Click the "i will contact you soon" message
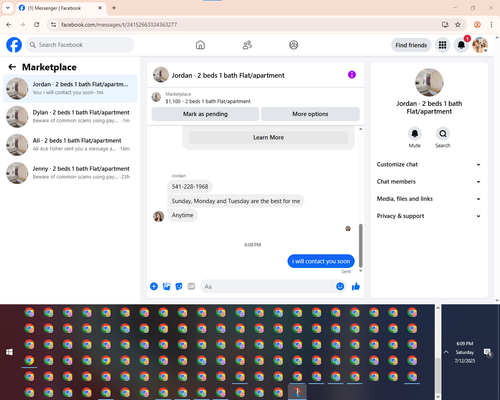500x400 pixels. coord(321,261)
